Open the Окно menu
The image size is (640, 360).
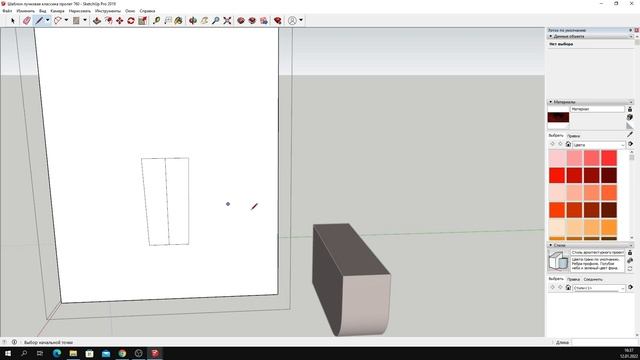coord(130,11)
